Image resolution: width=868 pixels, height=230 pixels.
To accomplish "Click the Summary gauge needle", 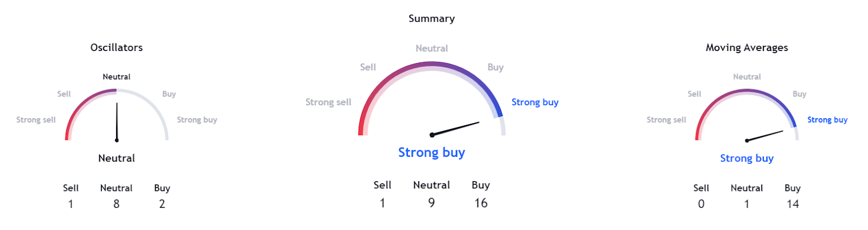I will coord(456,129).
